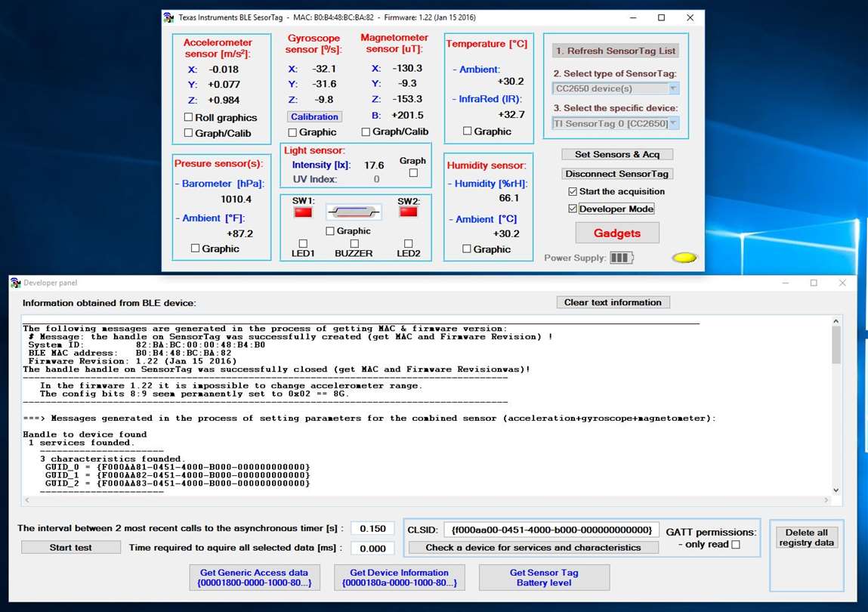This screenshot has height=612, width=868.
Task: Disable Developer Mode checkbox
Action: [573, 209]
